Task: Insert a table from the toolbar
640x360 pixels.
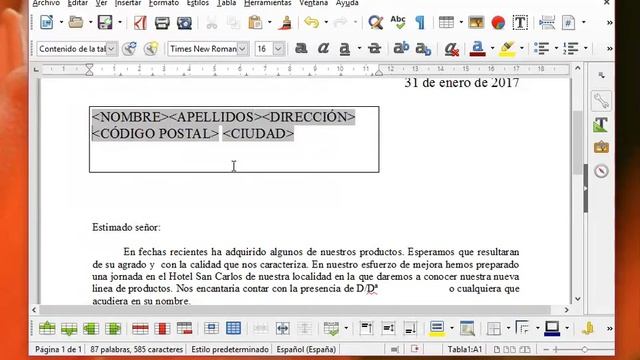Action: pos(446,22)
